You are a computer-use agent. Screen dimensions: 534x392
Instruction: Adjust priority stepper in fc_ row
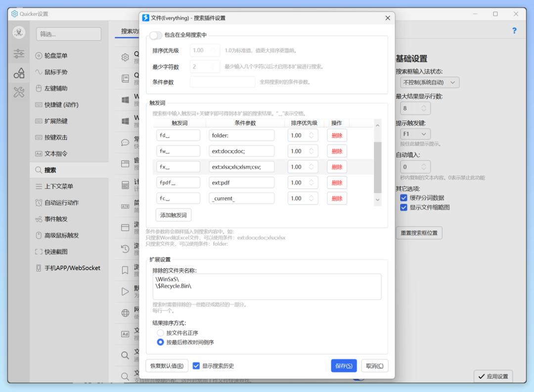pyautogui.click(x=311, y=198)
